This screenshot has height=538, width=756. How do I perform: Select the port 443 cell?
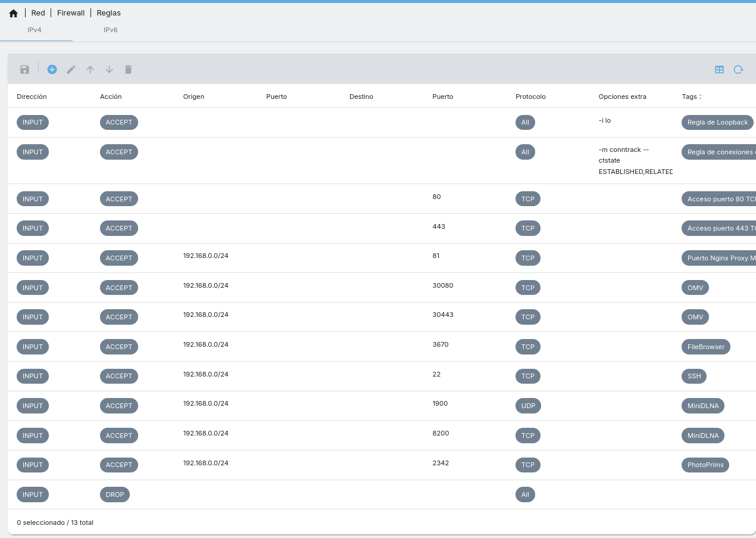[439, 226]
